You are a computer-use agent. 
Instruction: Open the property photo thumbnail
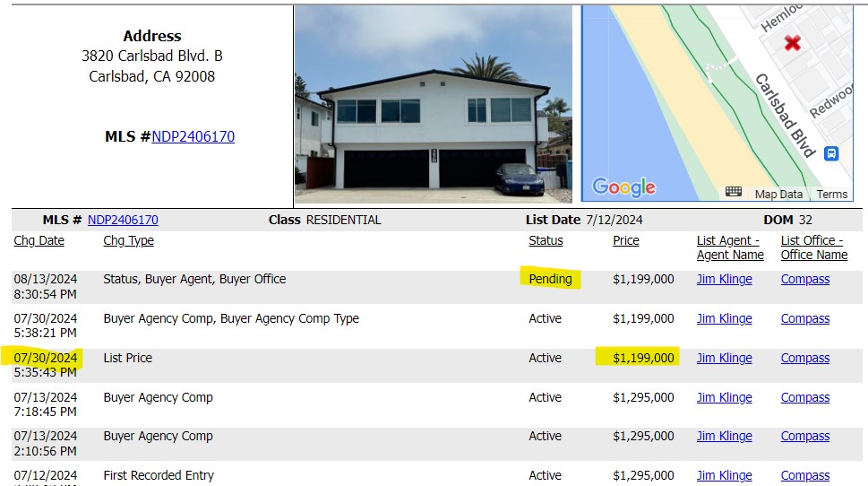434,104
